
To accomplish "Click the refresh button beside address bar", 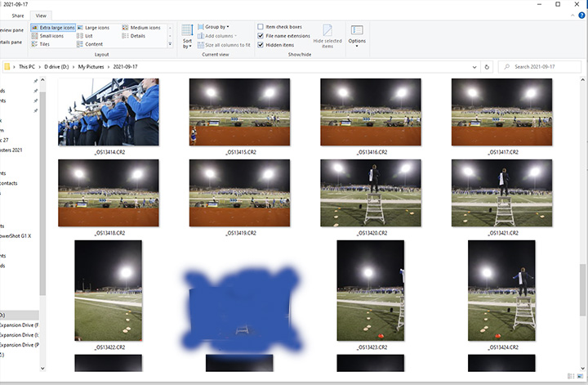I will [x=487, y=67].
